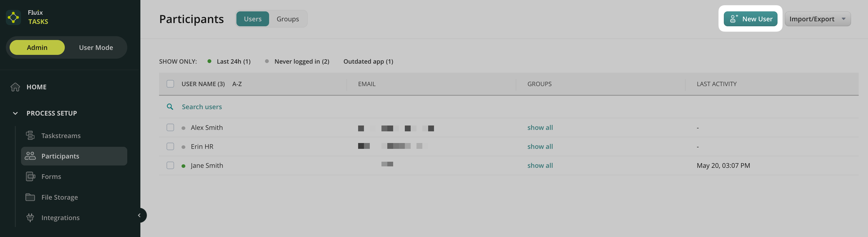Screen dimensions: 868x237
Task: Collapse the Process Setup section chevron
Action: pos(15,113)
